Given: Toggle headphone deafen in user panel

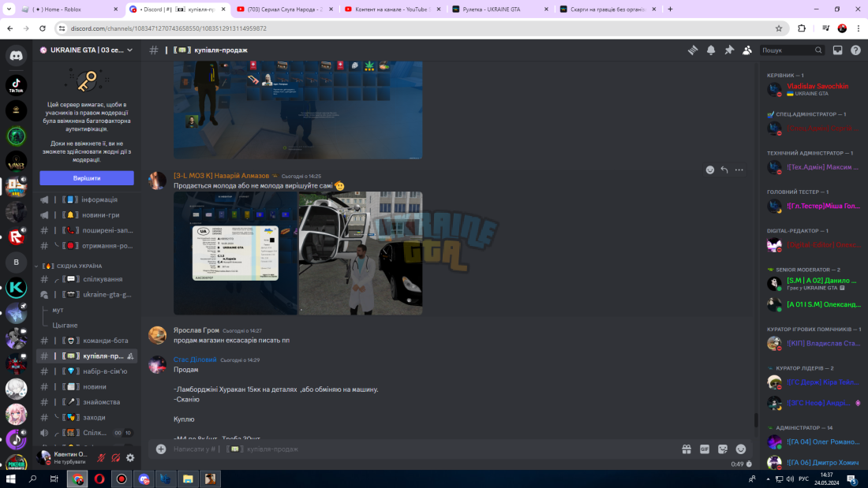Looking at the screenshot, I should pyautogui.click(x=116, y=457).
